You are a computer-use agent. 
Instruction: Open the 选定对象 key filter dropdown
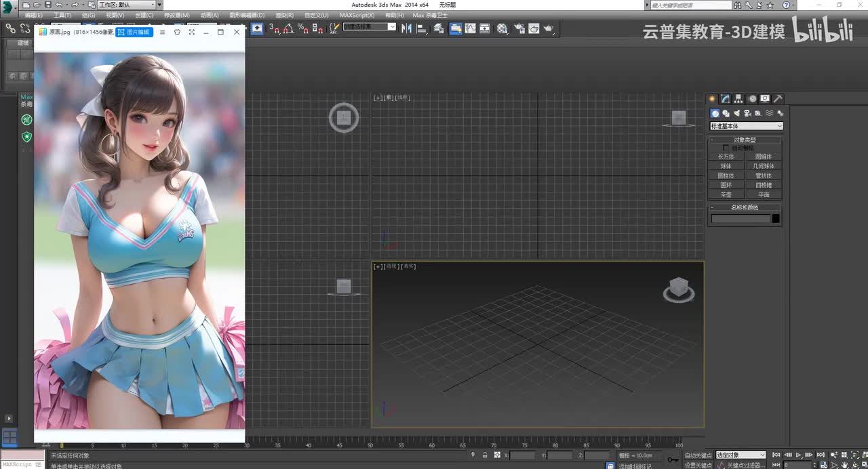(741, 455)
